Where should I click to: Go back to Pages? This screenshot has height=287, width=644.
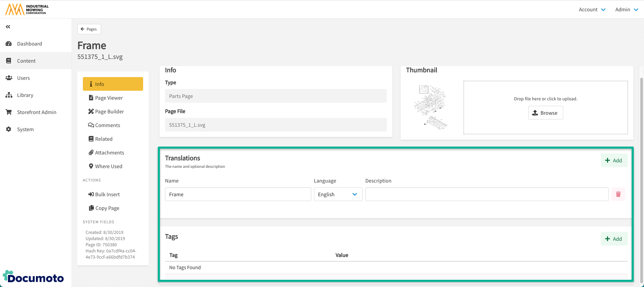point(89,29)
